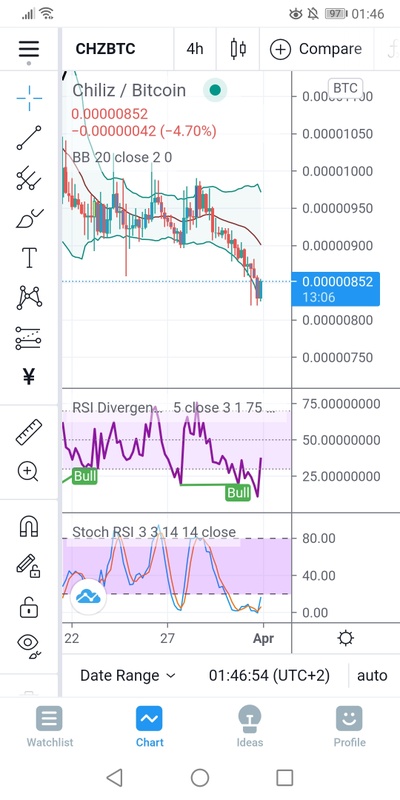
Task: Click the 22 date on time axis
Action: coord(72,638)
